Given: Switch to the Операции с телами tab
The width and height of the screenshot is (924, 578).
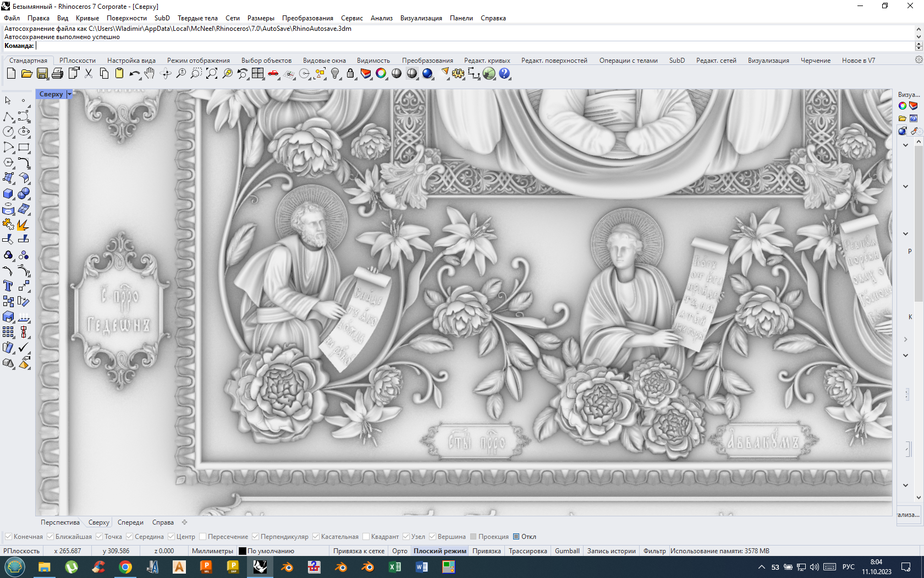Looking at the screenshot, I should 628,61.
